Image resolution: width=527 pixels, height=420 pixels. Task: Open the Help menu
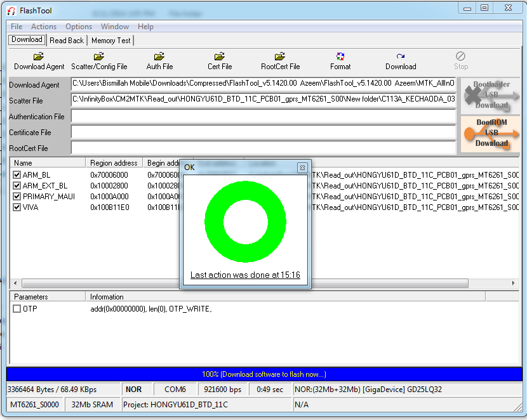[145, 27]
